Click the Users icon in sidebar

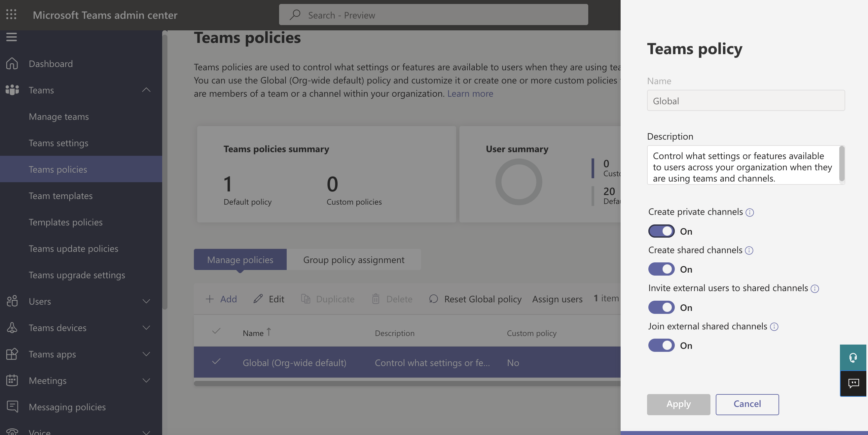12,301
